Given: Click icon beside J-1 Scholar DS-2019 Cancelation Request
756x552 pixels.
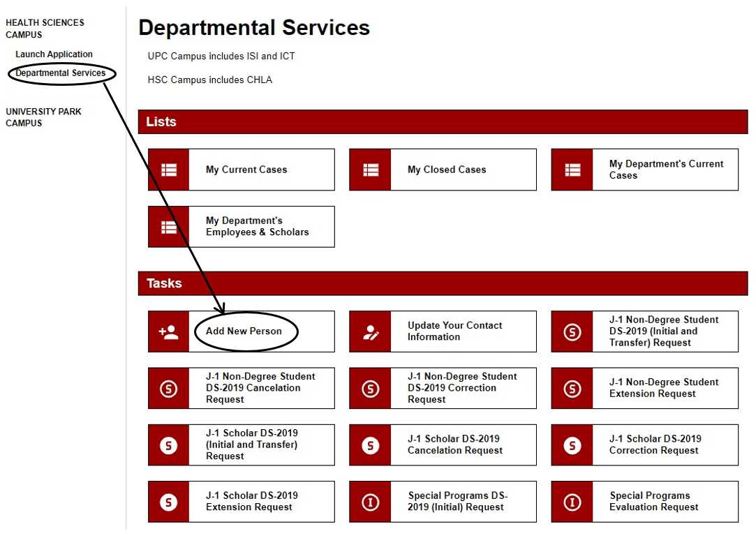Looking at the screenshot, I should pos(370,445).
